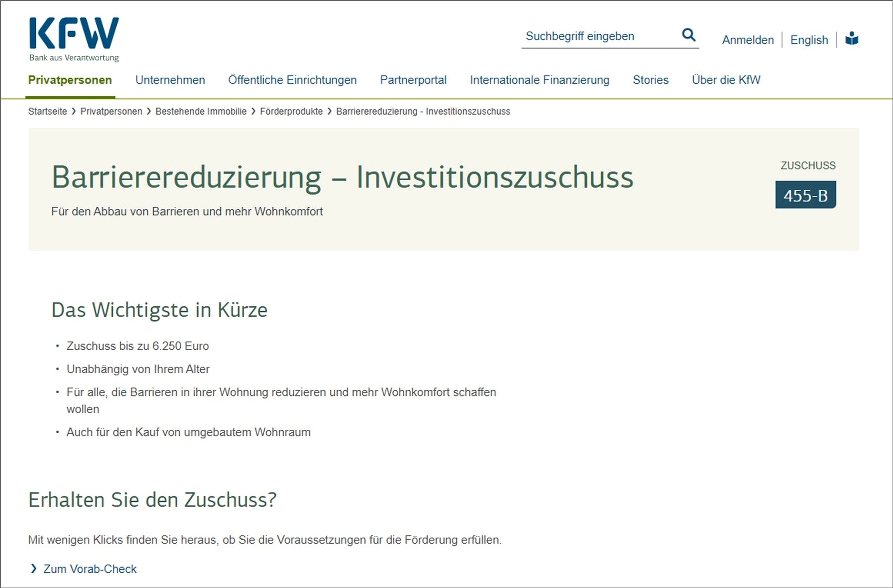
Task: Go to Startseite in the breadcrumb
Action: click(x=47, y=111)
